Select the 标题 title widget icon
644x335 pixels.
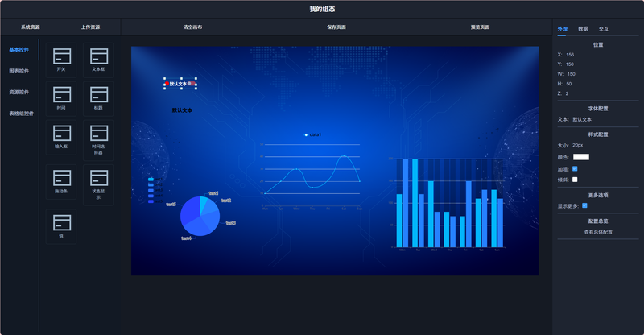98,99
